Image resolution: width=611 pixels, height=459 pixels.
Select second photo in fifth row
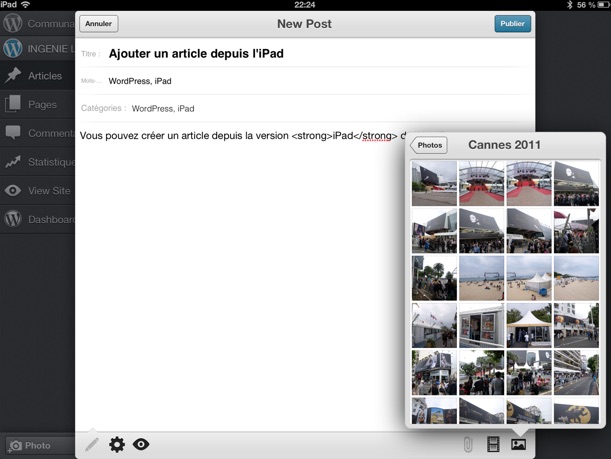point(482,372)
